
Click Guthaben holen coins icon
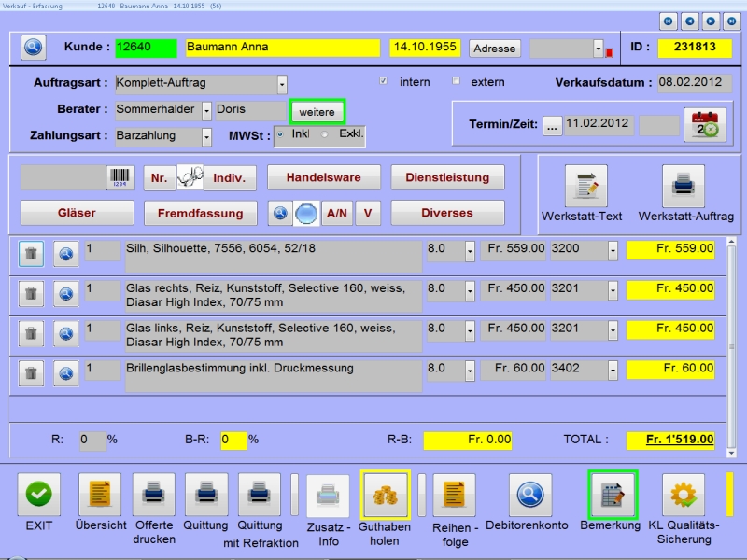(x=385, y=496)
